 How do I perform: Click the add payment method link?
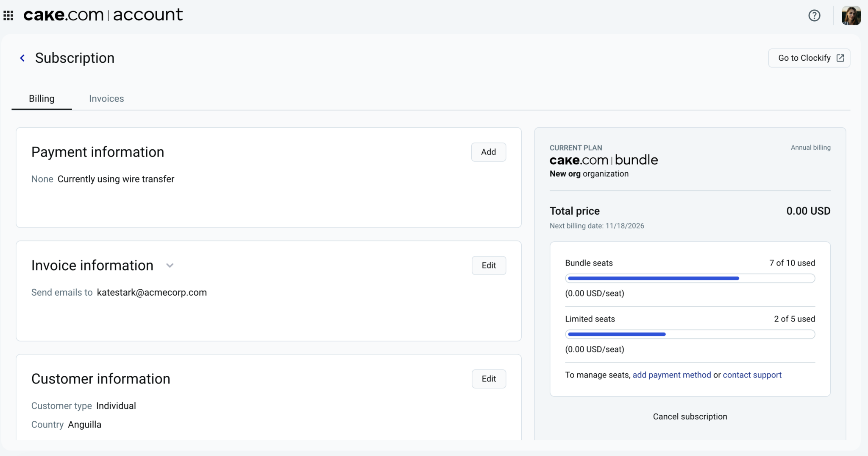[672, 375]
